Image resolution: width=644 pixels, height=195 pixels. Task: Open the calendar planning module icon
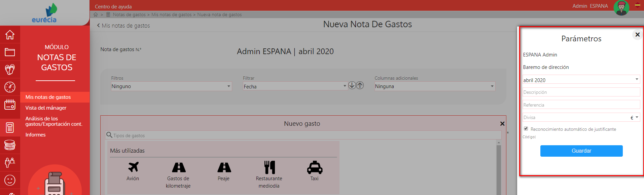click(10, 105)
